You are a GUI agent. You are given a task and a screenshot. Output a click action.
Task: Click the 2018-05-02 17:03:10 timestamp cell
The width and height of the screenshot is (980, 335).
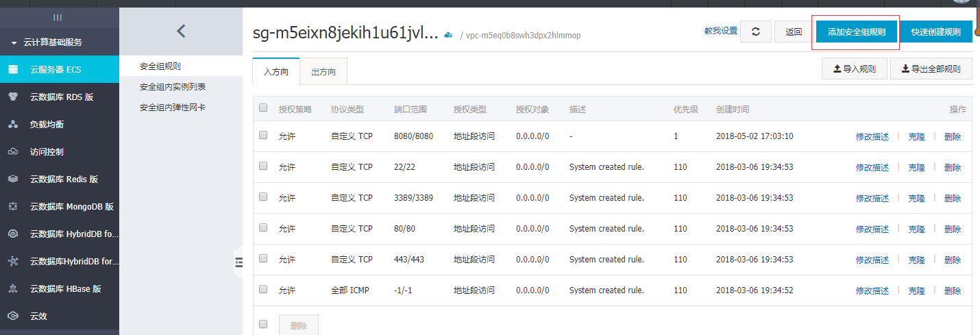(755, 136)
